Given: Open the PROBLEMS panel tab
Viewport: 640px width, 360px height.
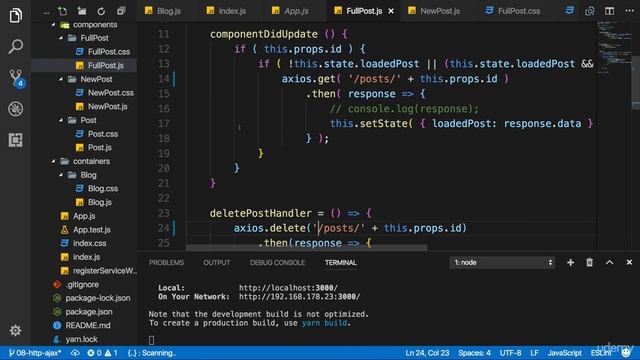Looking at the screenshot, I should tap(166, 262).
